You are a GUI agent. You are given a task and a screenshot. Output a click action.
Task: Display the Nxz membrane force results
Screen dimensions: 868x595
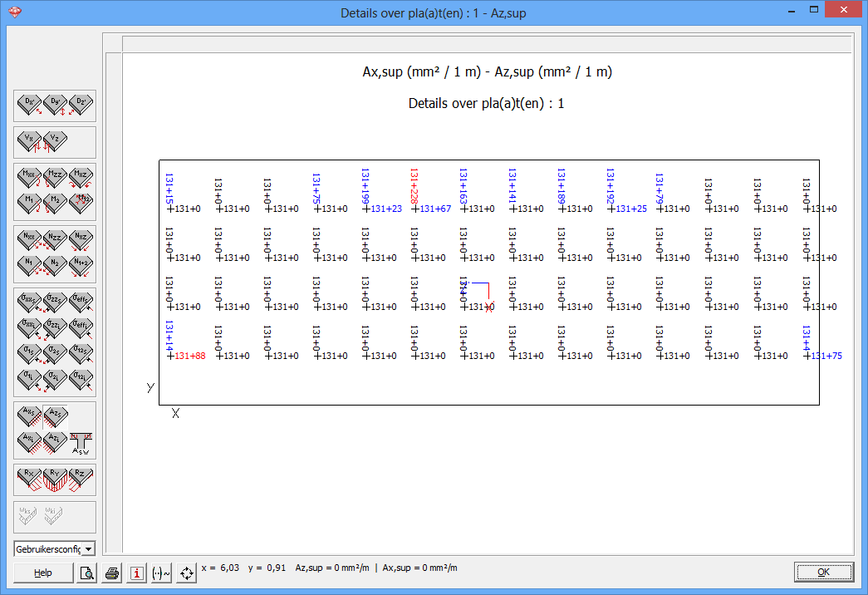tap(81, 240)
